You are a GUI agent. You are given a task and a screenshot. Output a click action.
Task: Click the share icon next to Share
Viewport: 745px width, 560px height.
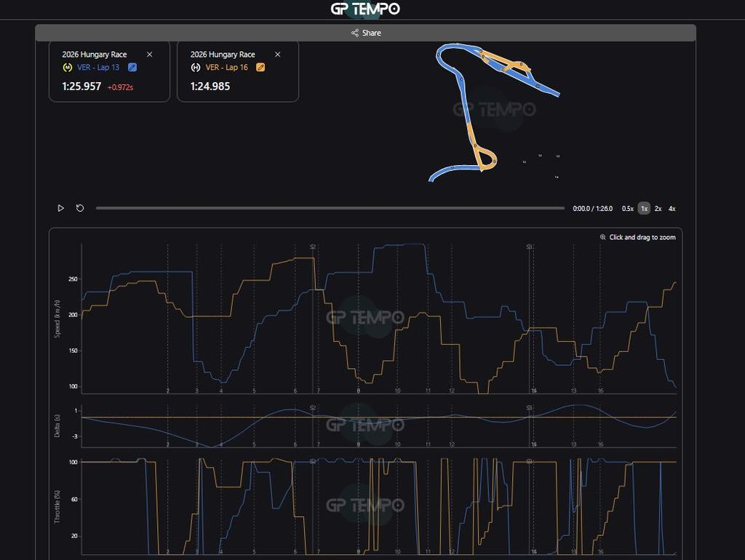coord(355,33)
